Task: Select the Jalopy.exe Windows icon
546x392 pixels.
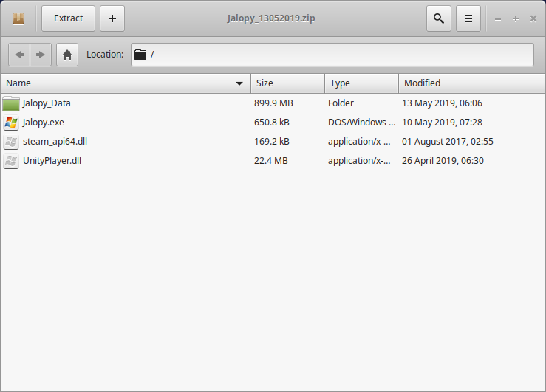Action: (x=11, y=123)
